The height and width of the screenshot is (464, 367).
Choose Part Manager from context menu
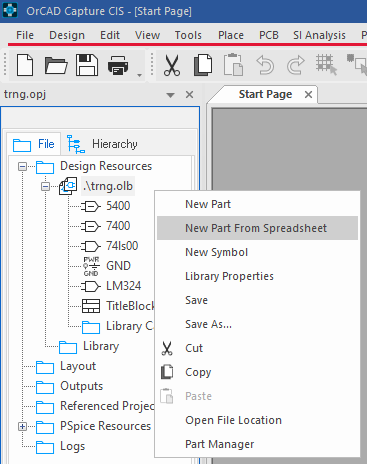point(257,444)
